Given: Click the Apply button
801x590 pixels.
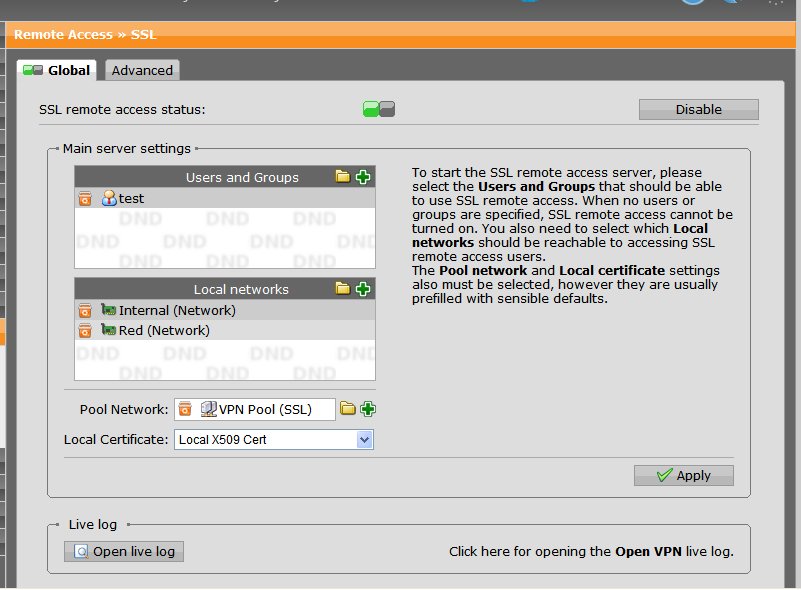Looking at the screenshot, I should 684,475.
